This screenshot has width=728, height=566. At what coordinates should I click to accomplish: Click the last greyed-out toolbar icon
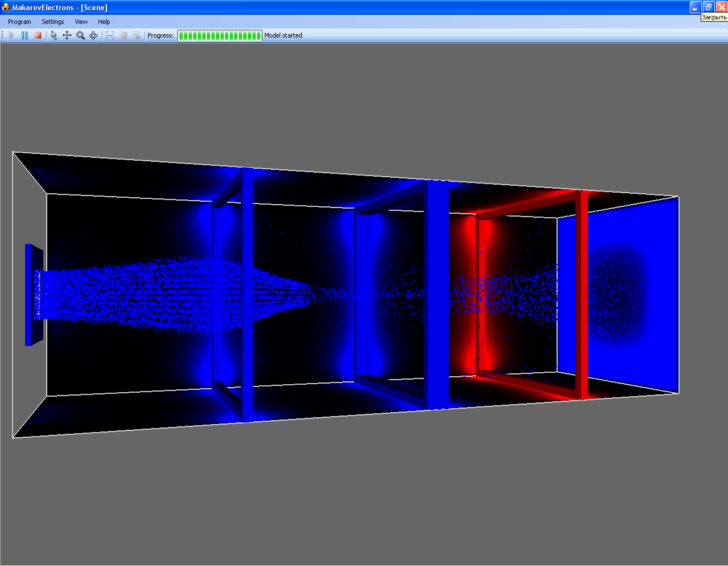(x=136, y=35)
